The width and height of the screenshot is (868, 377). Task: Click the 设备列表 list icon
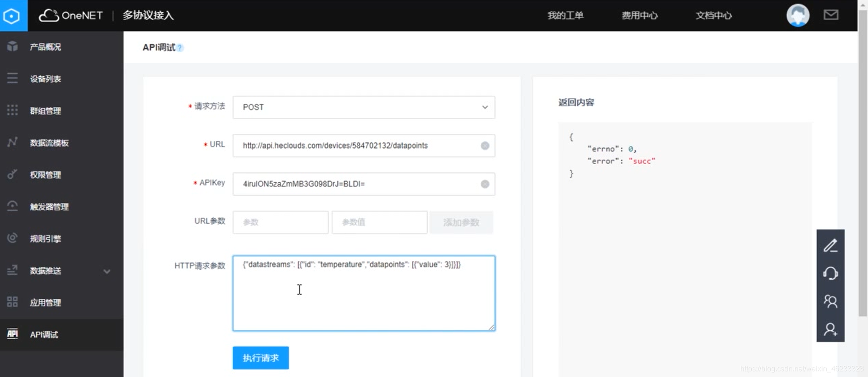(12, 78)
